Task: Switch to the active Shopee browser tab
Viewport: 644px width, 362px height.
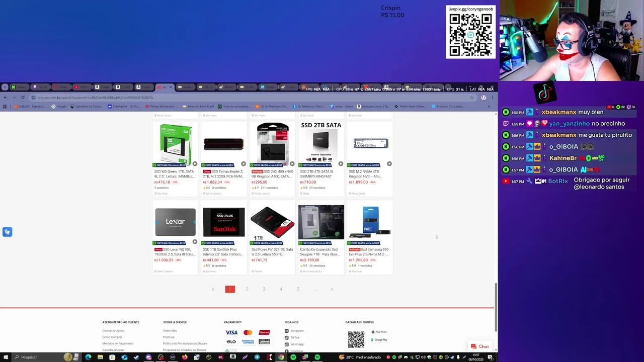Action: tap(165, 87)
